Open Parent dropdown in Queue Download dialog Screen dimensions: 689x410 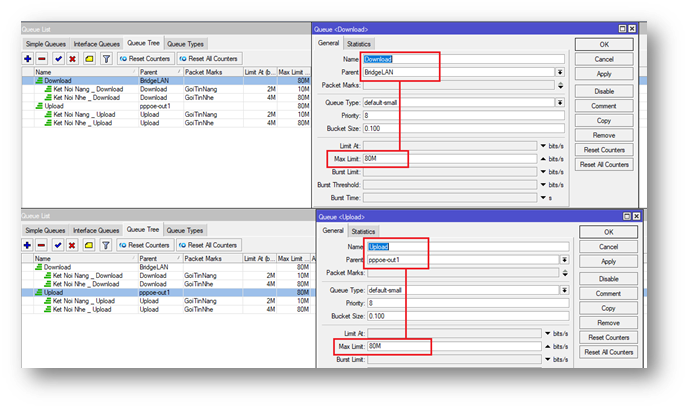[560, 72]
